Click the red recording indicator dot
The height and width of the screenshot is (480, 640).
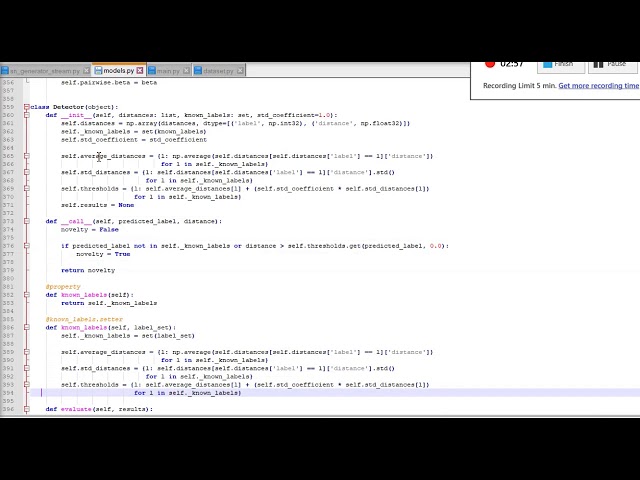point(490,64)
